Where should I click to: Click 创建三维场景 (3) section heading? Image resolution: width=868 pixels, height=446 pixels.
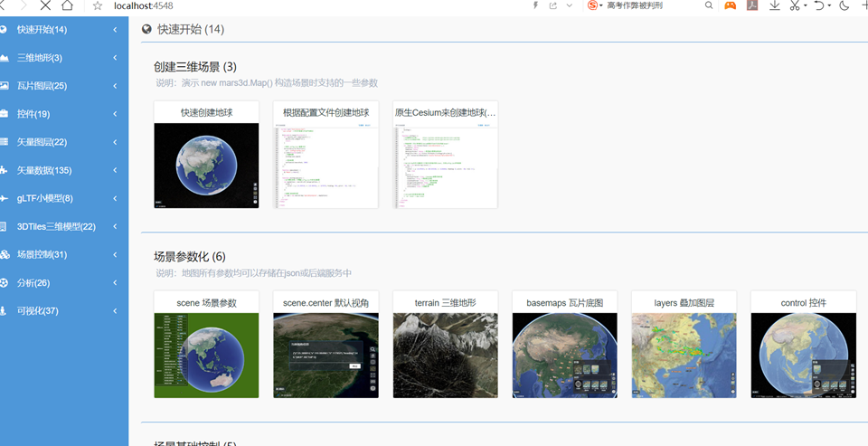195,67
